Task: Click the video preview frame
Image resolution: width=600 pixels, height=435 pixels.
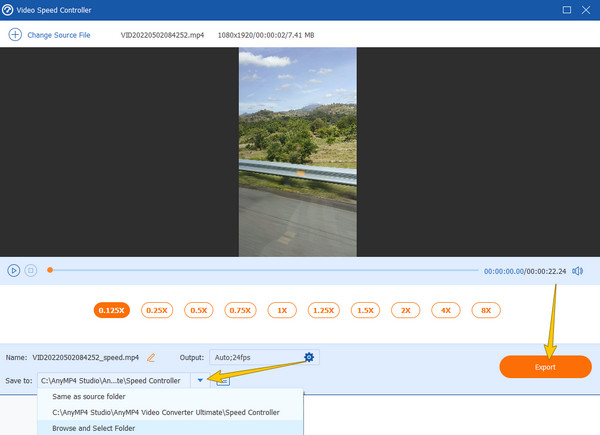Action: (298, 152)
